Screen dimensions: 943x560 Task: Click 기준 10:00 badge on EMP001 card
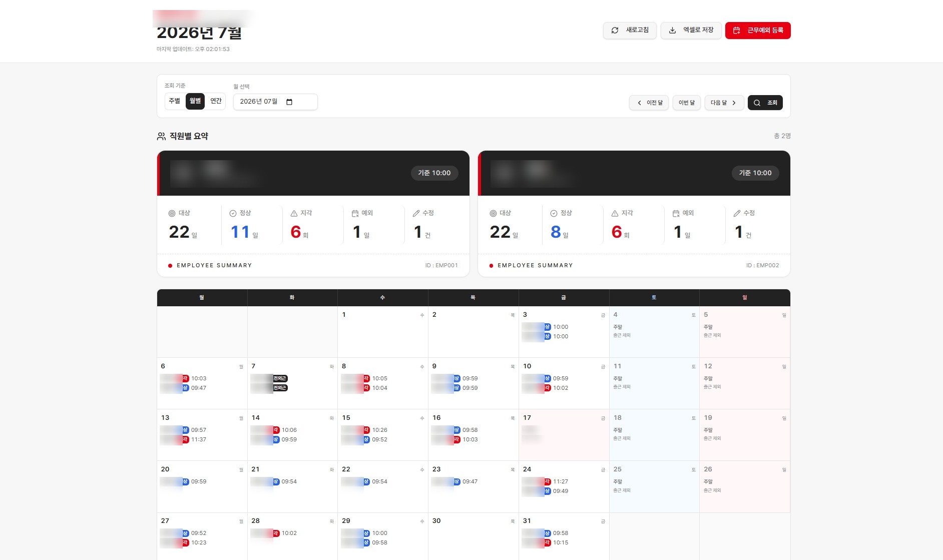pyautogui.click(x=434, y=173)
